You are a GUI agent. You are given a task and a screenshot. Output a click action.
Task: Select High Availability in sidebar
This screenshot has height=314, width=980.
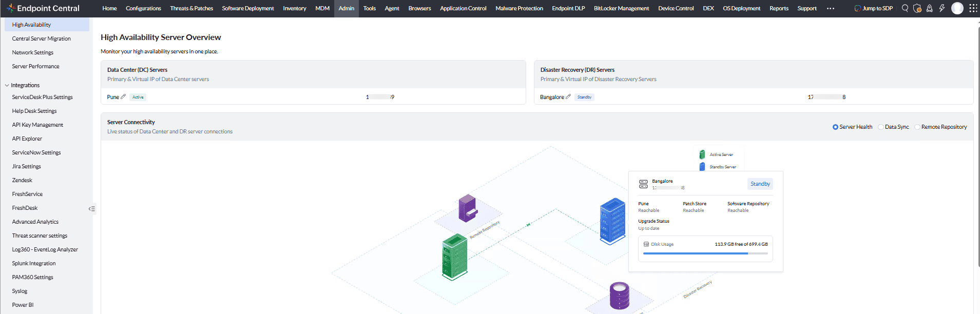(x=47, y=25)
